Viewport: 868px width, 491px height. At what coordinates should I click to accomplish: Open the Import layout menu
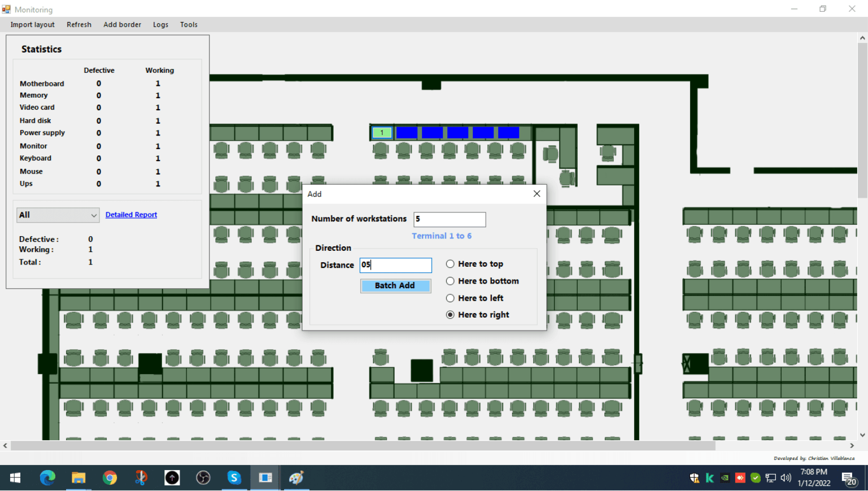point(32,24)
